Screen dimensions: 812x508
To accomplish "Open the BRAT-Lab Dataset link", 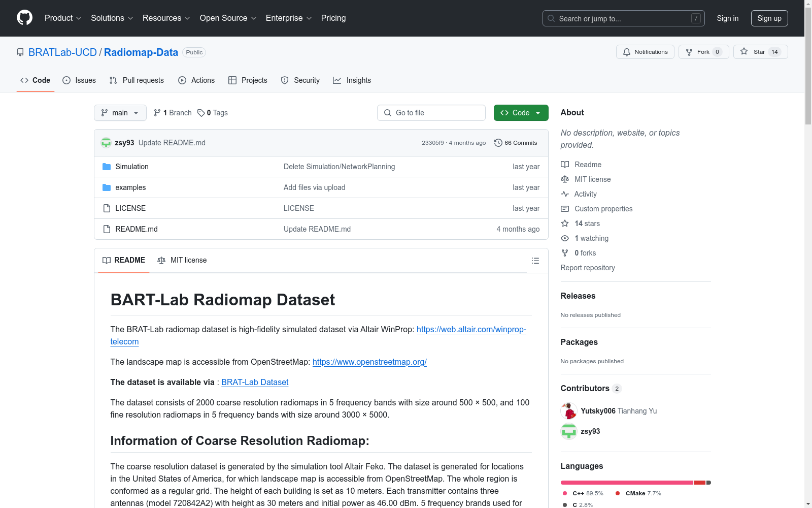I will pos(255,382).
